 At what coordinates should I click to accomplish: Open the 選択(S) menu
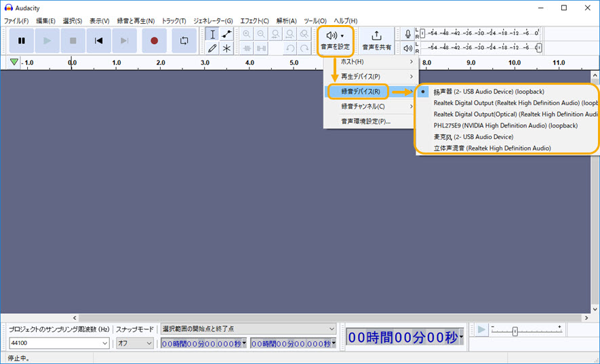tap(73, 20)
